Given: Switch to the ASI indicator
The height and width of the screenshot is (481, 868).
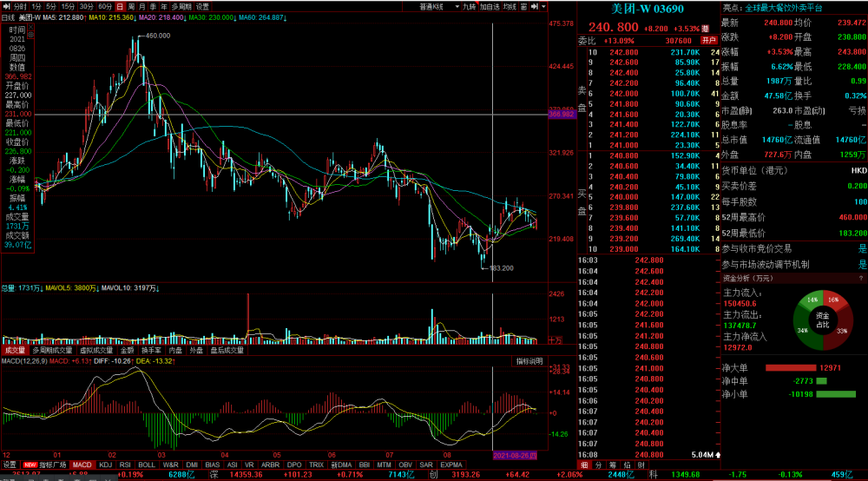Looking at the screenshot, I should (232, 465).
